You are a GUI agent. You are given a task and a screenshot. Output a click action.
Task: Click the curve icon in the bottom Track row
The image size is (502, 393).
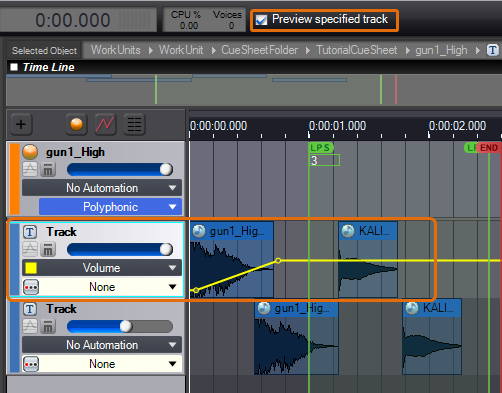pyautogui.click(x=30, y=326)
